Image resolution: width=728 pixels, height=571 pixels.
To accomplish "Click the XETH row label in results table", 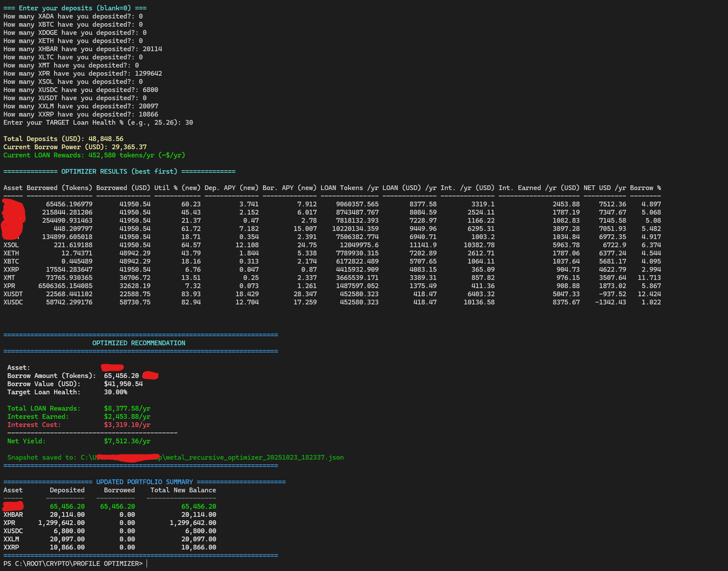I will 11,252.
